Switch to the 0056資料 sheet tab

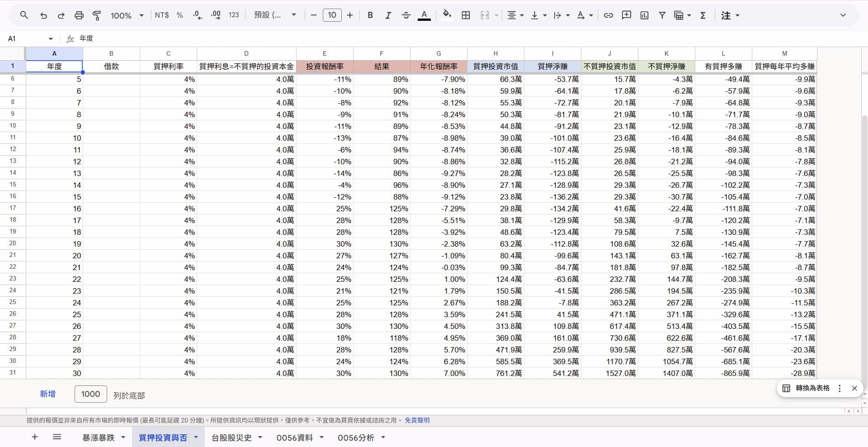294,437
